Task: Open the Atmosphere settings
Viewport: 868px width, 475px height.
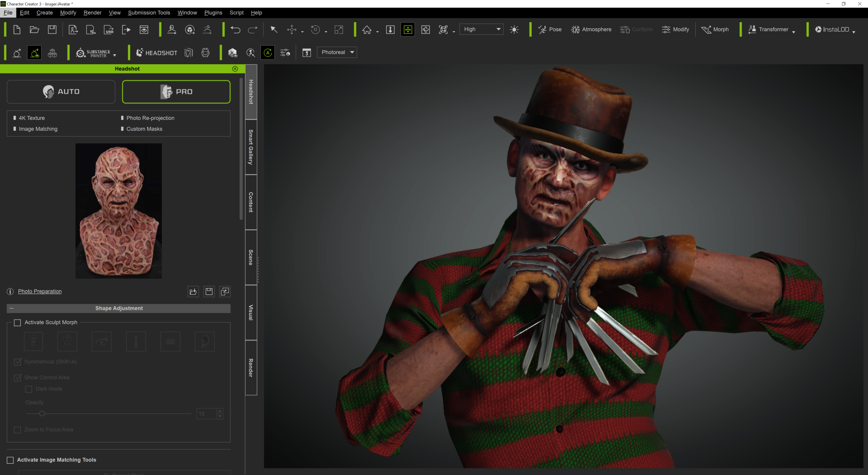Action: (591, 30)
